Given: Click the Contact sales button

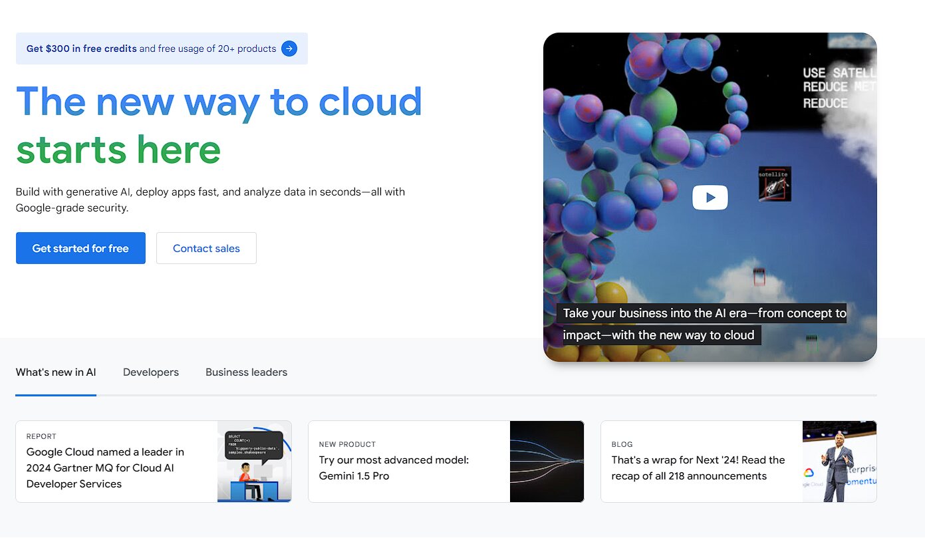Looking at the screenshot, I should point(206,248).
